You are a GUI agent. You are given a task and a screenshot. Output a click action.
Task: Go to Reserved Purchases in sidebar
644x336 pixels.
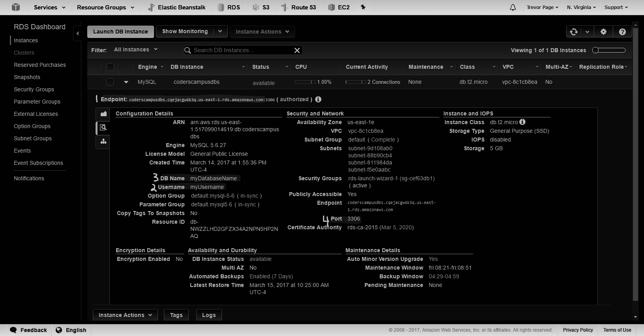[x=40, y=65]
